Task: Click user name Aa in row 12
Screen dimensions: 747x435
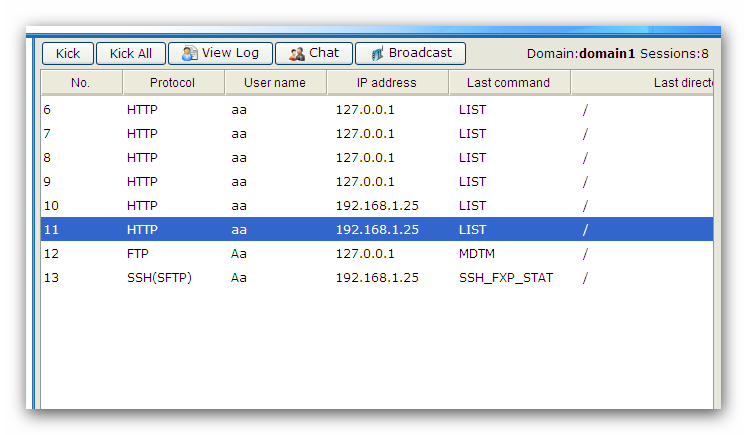Action: pos(239,253)
